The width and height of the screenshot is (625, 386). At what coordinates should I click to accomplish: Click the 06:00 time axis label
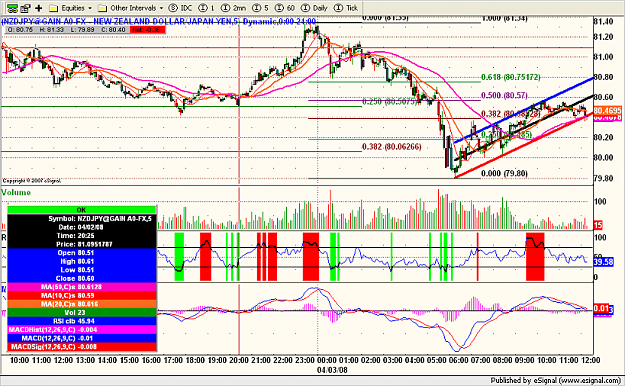click(458, 360)
